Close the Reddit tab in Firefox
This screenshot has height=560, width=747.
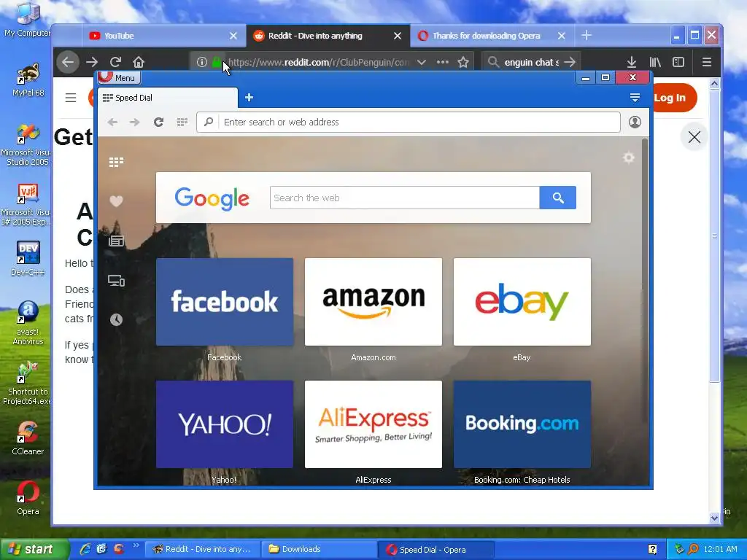pos(398,36)
